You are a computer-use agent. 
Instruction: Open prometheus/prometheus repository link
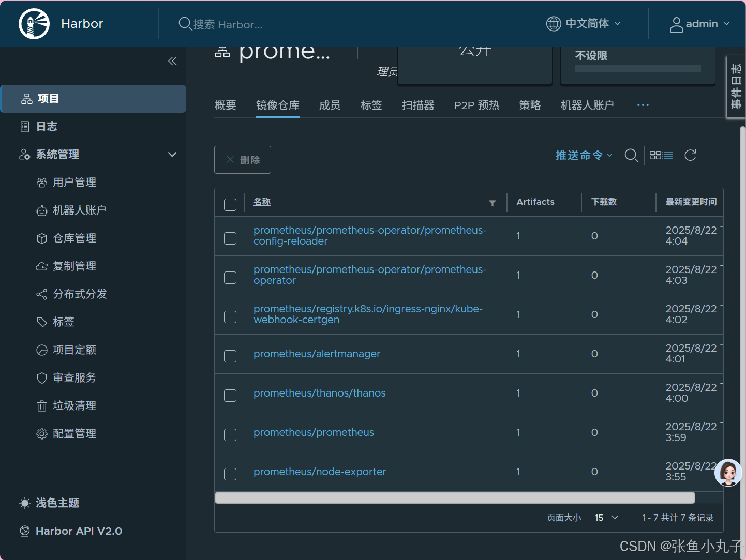click(314, 432)
